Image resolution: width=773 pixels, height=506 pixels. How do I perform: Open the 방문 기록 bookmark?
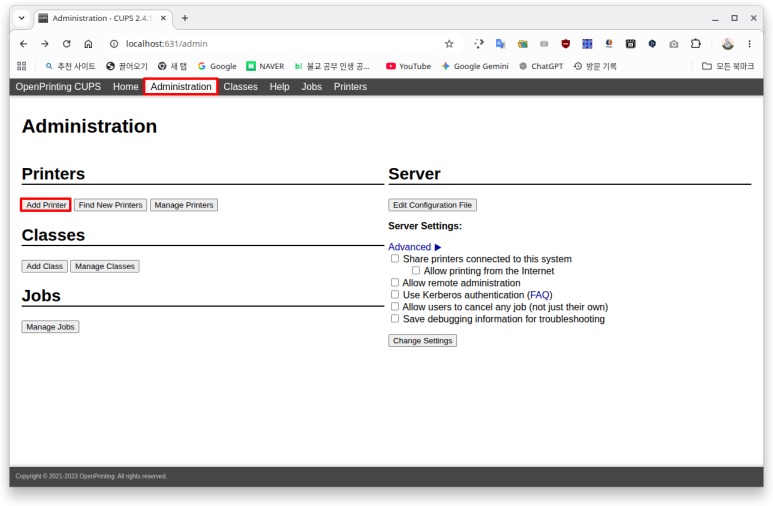(595, 66)
